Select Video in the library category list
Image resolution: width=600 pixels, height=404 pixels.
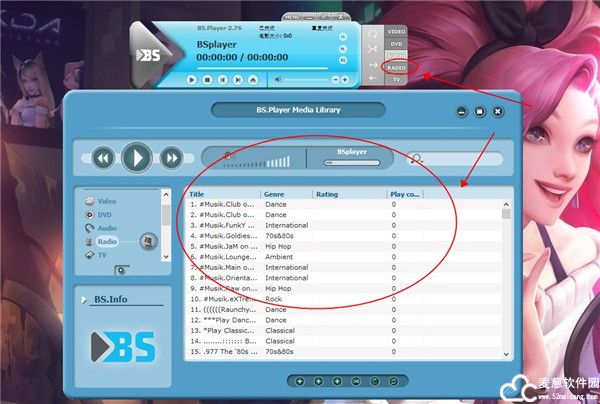click(107, 201)
